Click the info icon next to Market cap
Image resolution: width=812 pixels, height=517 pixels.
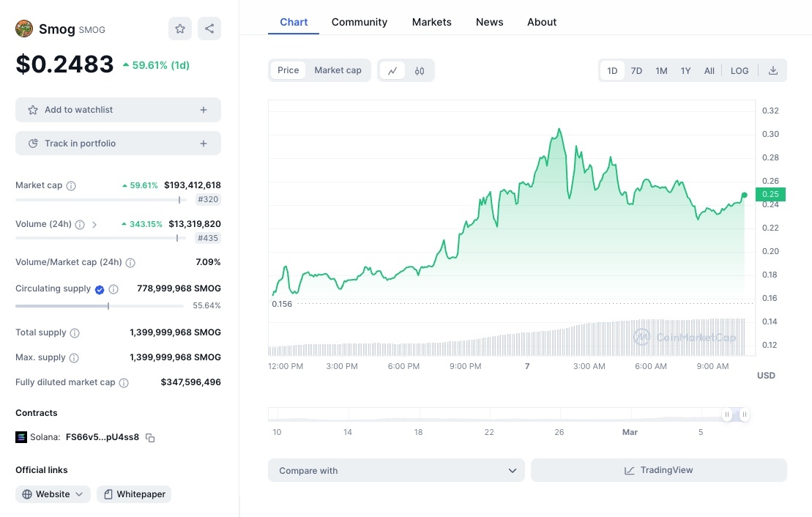(72, 185)
